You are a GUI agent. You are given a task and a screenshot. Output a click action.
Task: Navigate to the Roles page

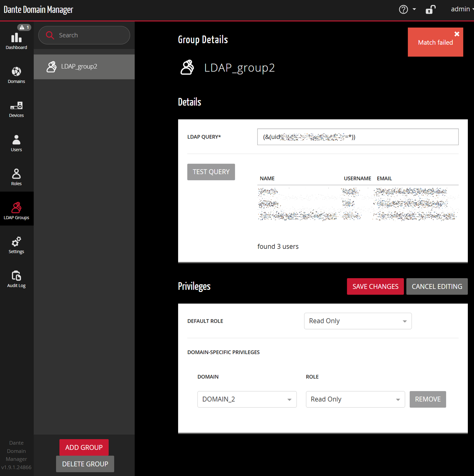[16, 177]
